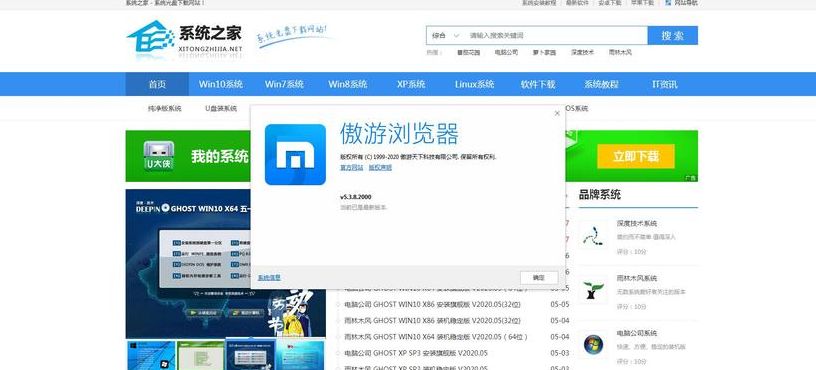This screenshot has width=816, height=370.
Task: Open 电脑公司 GHOST XP SP3 安装旗舰版 entry
Action: click(x=416, y=353)
